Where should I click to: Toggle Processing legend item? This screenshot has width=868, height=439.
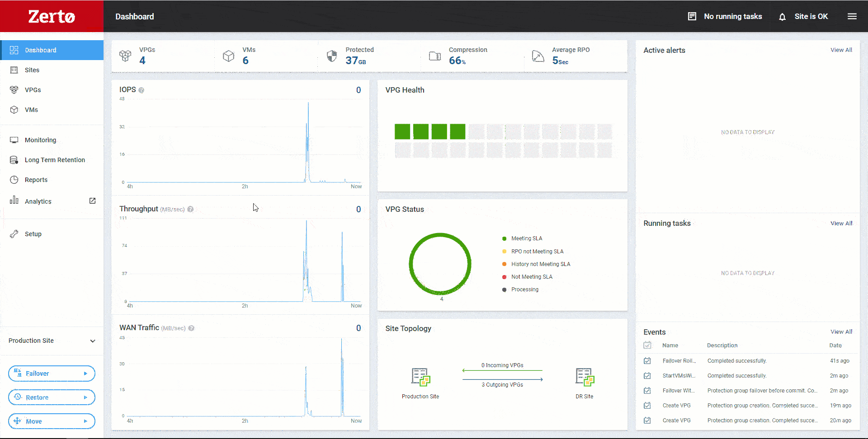pos(524,290)
